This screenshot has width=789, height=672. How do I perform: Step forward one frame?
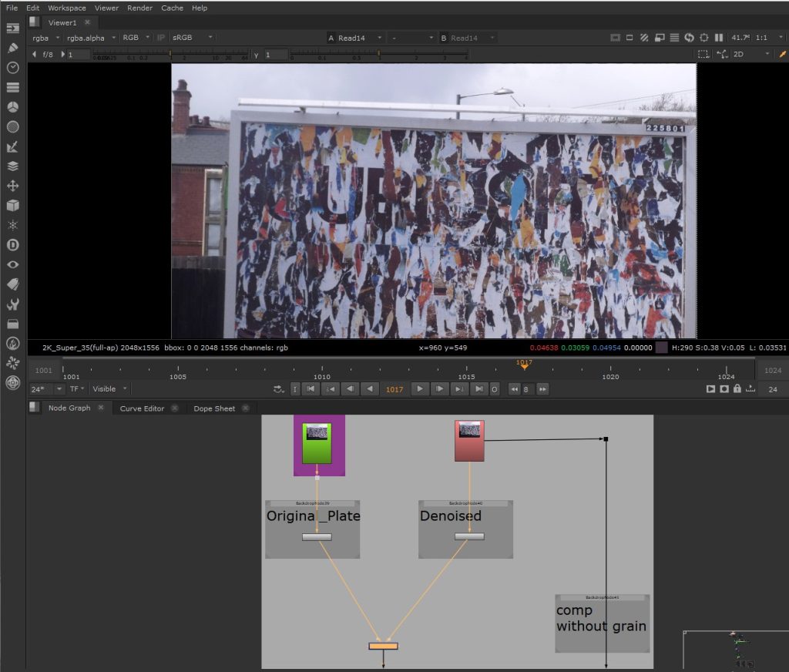(x=439, y=389)
